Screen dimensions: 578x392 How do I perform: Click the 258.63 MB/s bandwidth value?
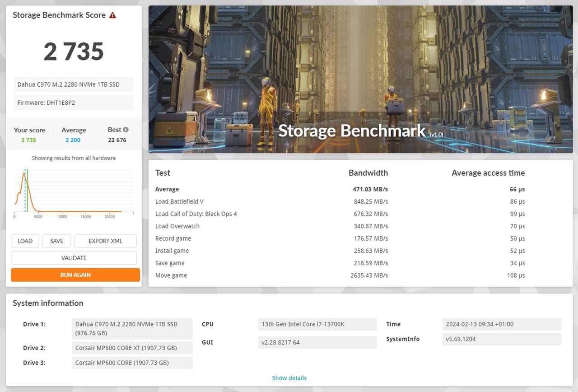coord(371,251)
